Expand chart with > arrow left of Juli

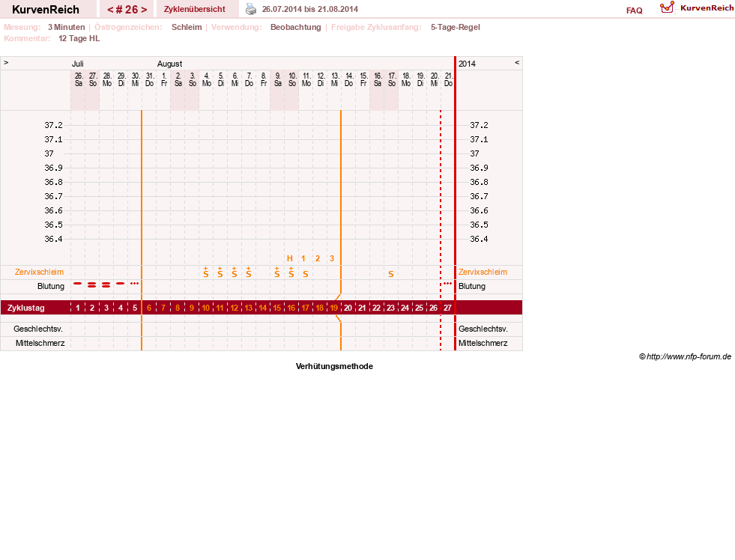6,63
